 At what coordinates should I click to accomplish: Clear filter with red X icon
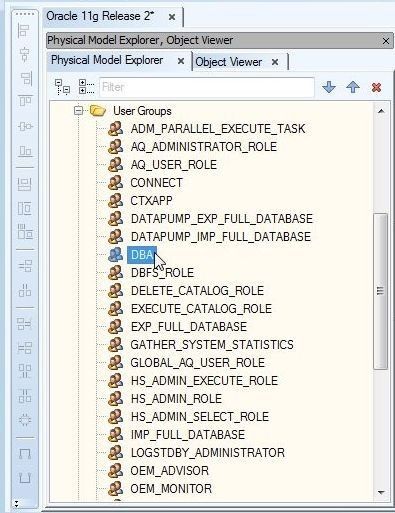[x=376, y=87]
